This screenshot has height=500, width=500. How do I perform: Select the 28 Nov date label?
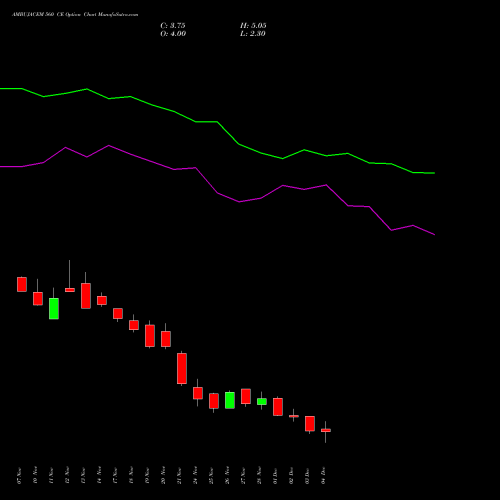click(259, 475)
